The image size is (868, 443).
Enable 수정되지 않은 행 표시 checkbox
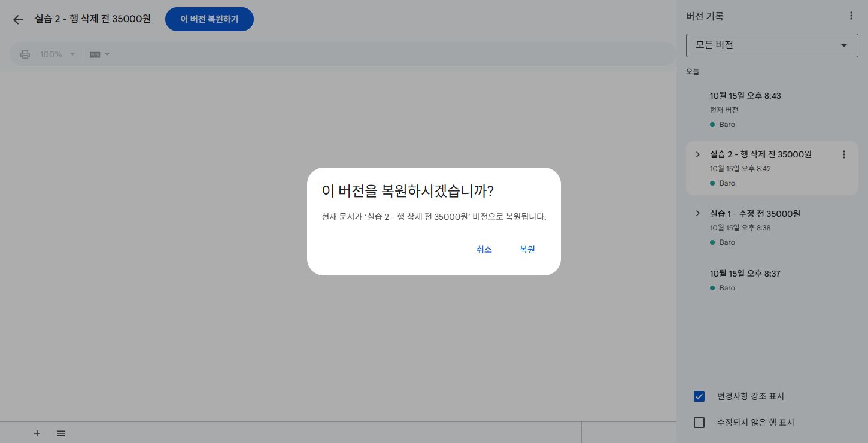(x=699, y=423)
